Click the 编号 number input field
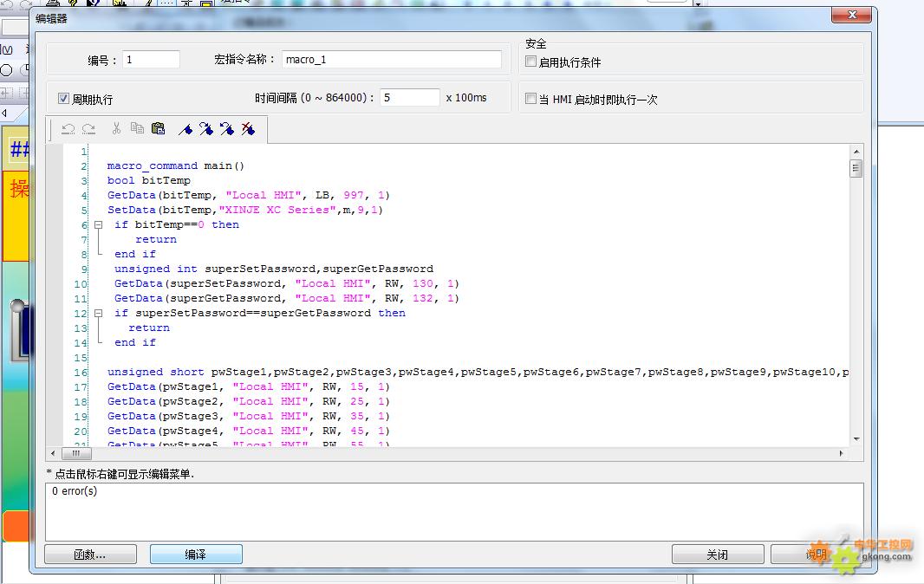This screenshot has height=584, width=924. click(x=151, y=60)
